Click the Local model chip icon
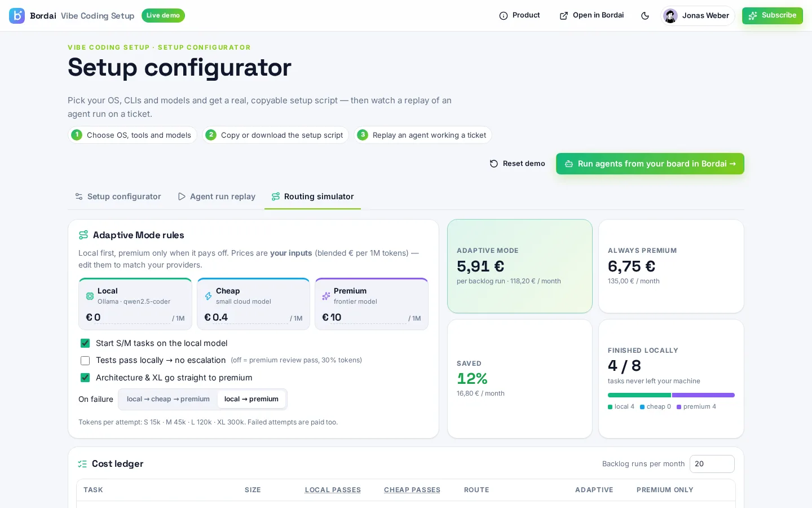The height and width of the screenshot is (508, 812). click(x=90, y=296)
